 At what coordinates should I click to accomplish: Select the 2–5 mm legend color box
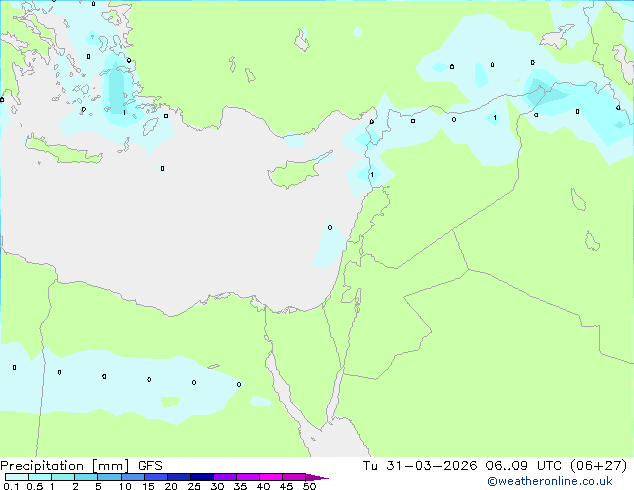pyautogui.click(x=86, y=477)
